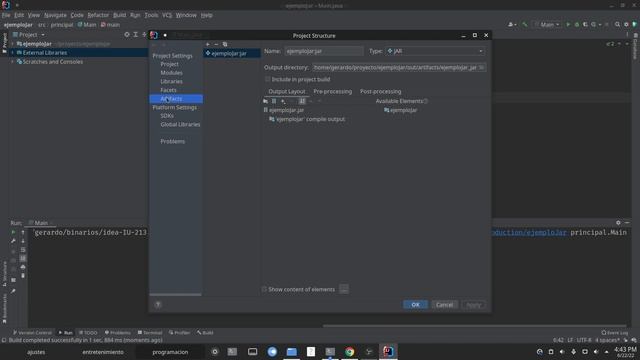Expand External Libraries tree node
640x360 pixels.
tap(12, 53)
